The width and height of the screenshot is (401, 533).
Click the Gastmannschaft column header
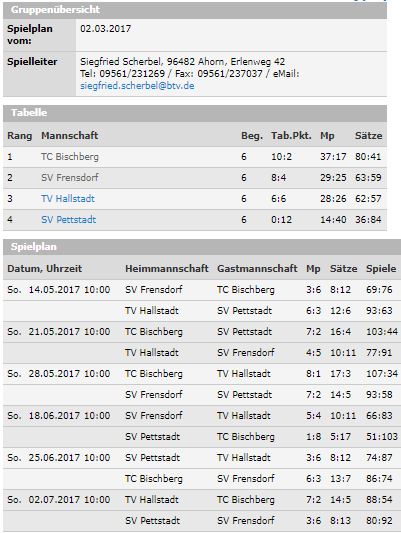coord(257,269)
